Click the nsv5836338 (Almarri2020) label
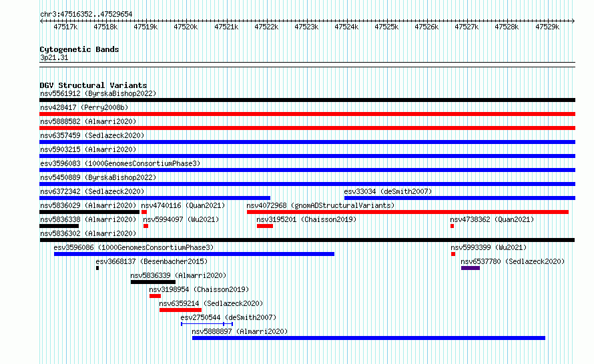 (88, 219)
